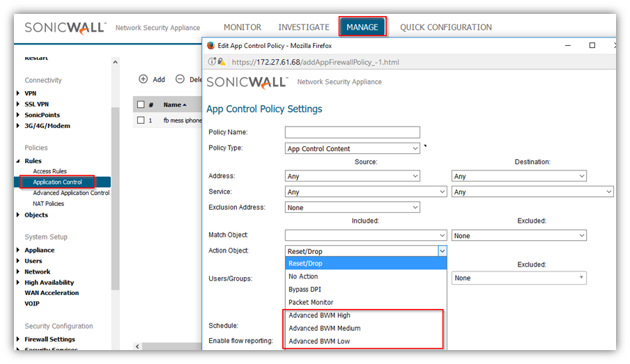Image resolution: width=630 pixels, height=364 pixels.
Task: Expand the Objects tree node
Action: [x=18, y=214]
